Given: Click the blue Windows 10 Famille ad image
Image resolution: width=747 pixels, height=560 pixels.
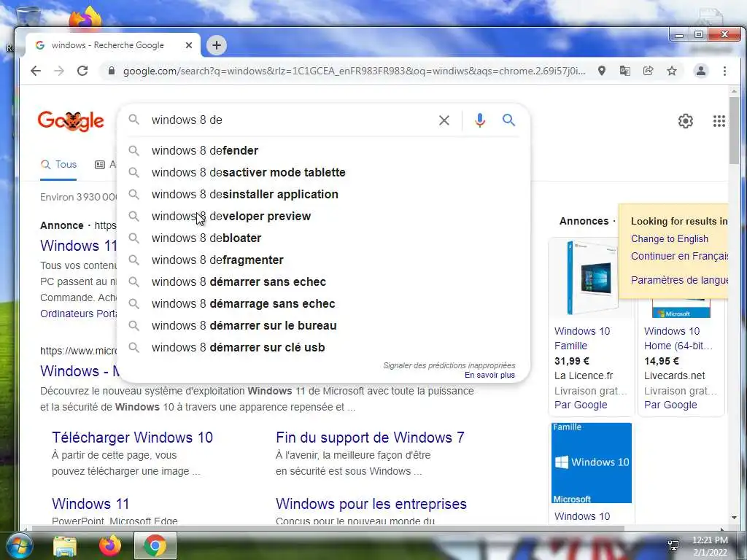Looking at the screenshot, I should (592, 463).
